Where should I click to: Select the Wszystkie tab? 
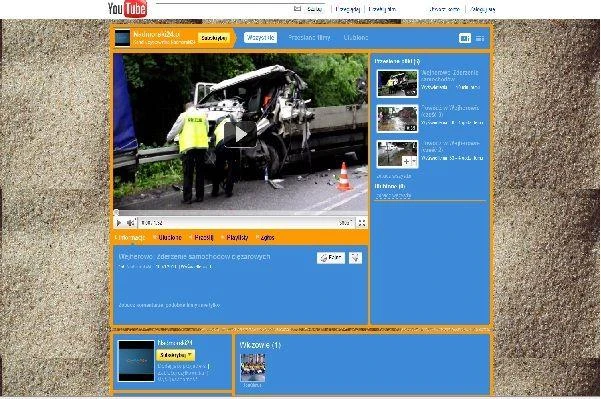coord(261,38)
